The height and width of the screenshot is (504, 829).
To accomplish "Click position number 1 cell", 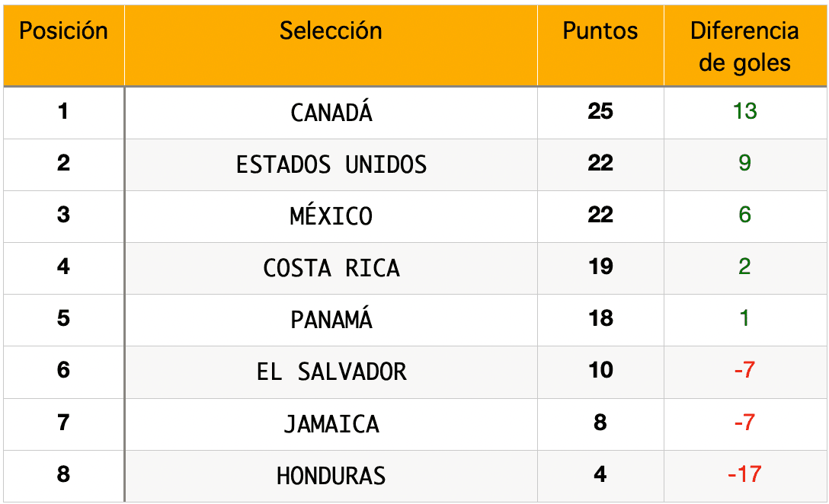I will click(63, 112).
